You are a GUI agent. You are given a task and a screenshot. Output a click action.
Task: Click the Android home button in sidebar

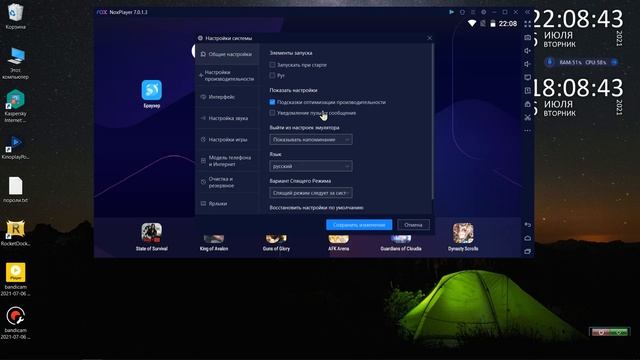[528, 238]
